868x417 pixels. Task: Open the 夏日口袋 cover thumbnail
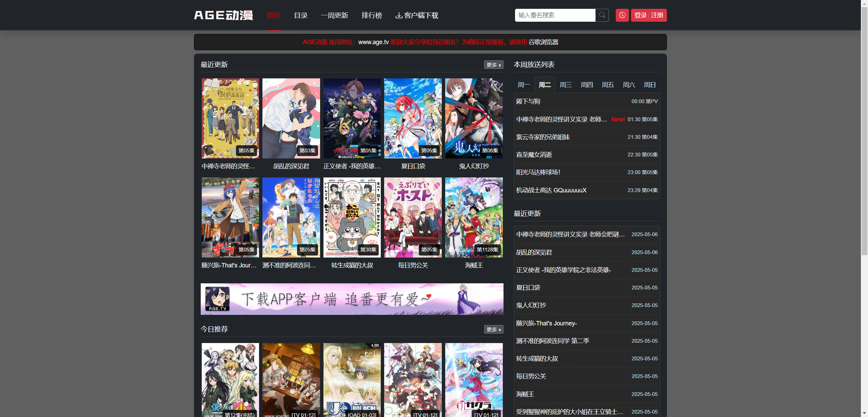413,118
